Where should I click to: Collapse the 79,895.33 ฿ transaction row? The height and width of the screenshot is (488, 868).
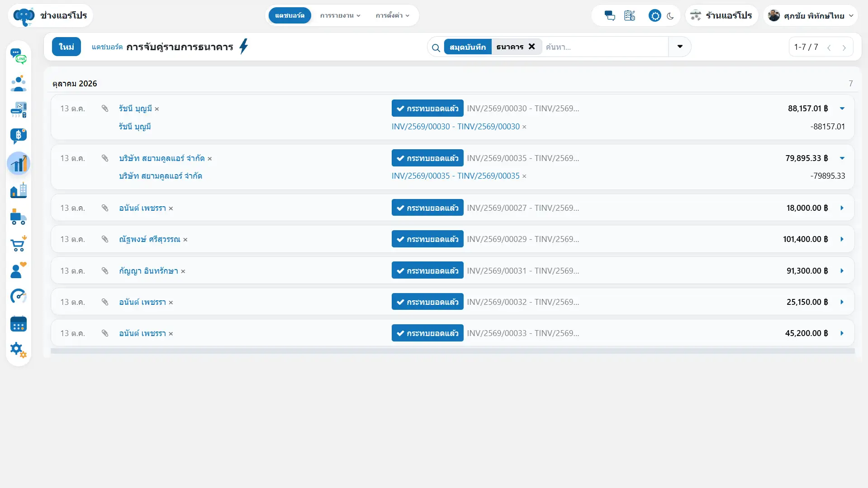click(842, 158)
